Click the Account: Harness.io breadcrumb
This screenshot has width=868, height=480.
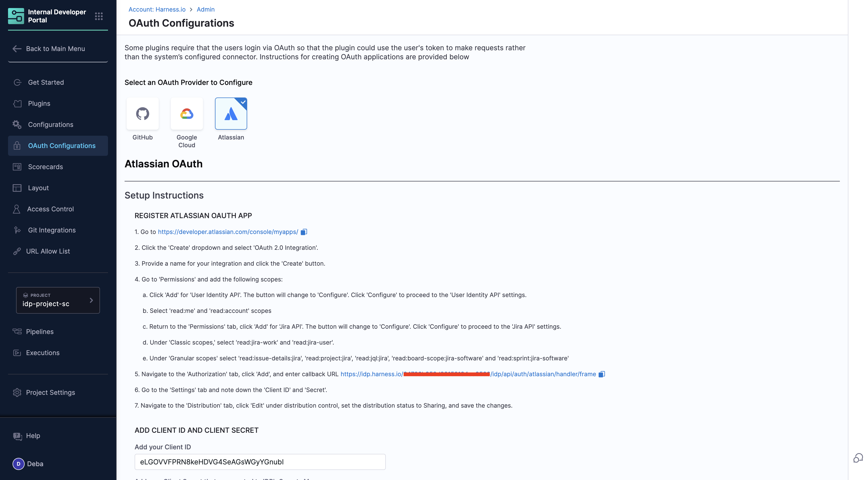[157, 10]
